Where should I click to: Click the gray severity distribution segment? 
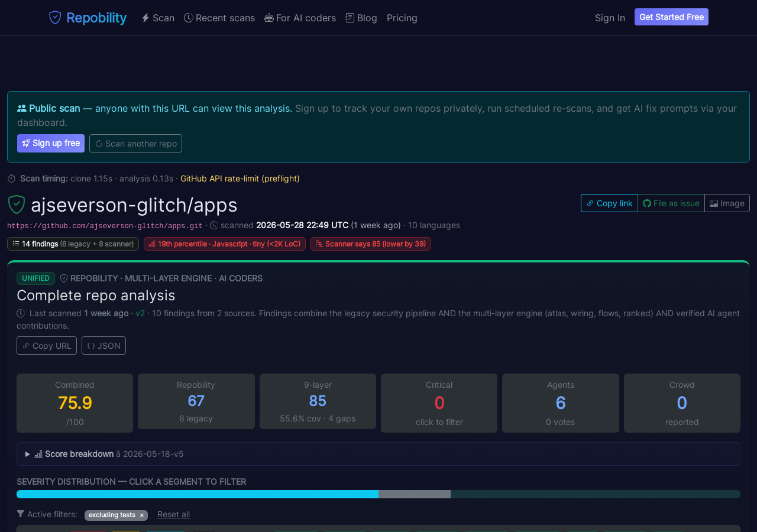415,494
